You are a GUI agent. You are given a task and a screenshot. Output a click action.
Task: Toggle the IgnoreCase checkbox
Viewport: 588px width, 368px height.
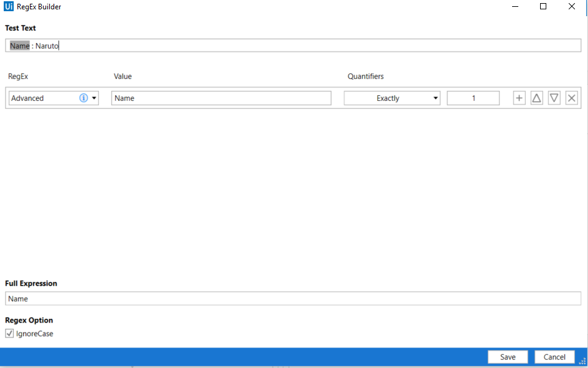pos(9,334)
